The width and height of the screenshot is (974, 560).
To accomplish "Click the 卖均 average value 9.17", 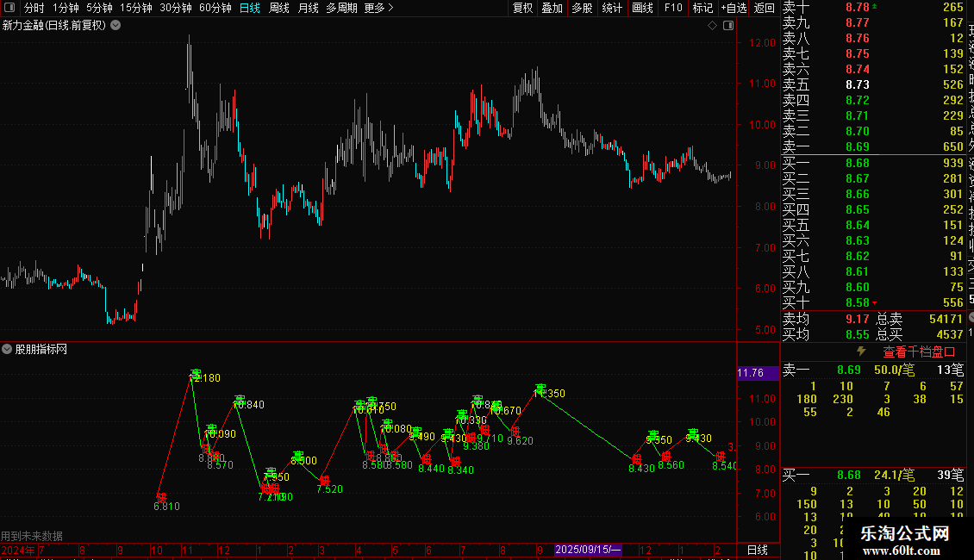I will coord(858,319).
